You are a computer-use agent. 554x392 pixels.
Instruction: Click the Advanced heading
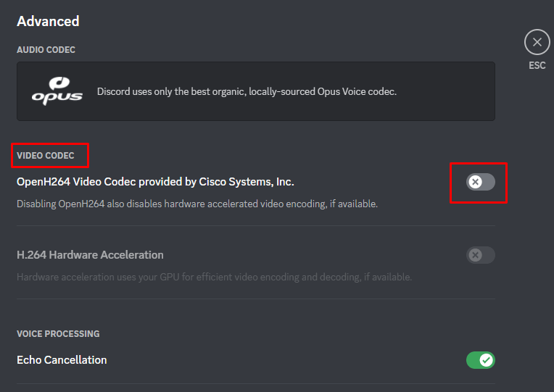pyautogui.click(x=48, y=21)
